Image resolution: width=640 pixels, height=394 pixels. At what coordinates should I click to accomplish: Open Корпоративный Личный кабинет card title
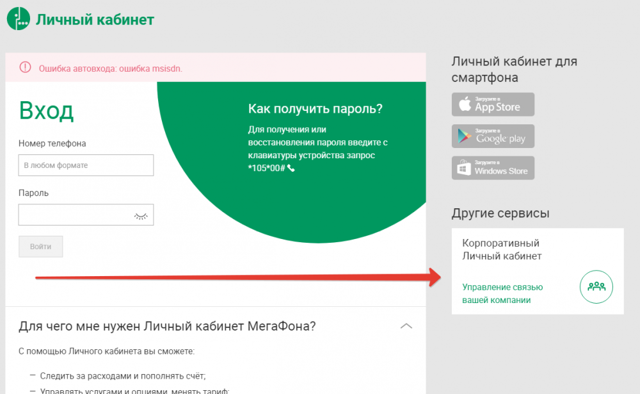[x=502, y=249]
